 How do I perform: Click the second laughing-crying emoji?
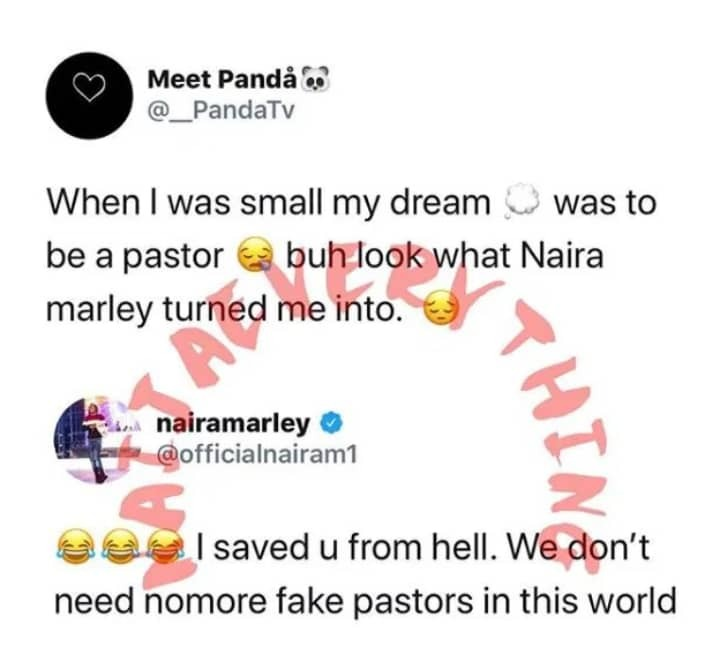tap(120, 546)
